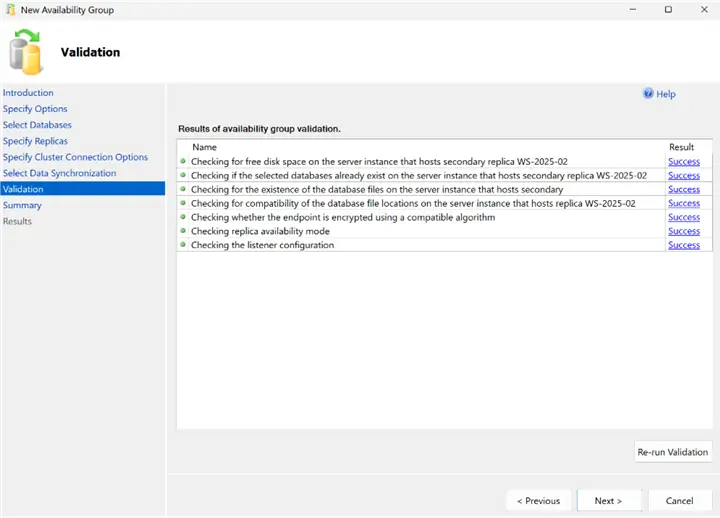Open Success link for replica availability mode
720x518 pixels.
click(684, 231)
